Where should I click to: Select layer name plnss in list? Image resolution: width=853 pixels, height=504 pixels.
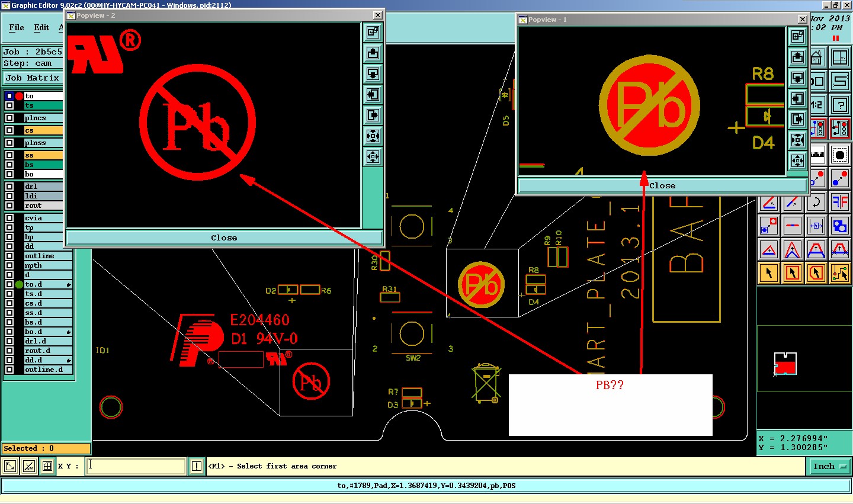point(43,143)
